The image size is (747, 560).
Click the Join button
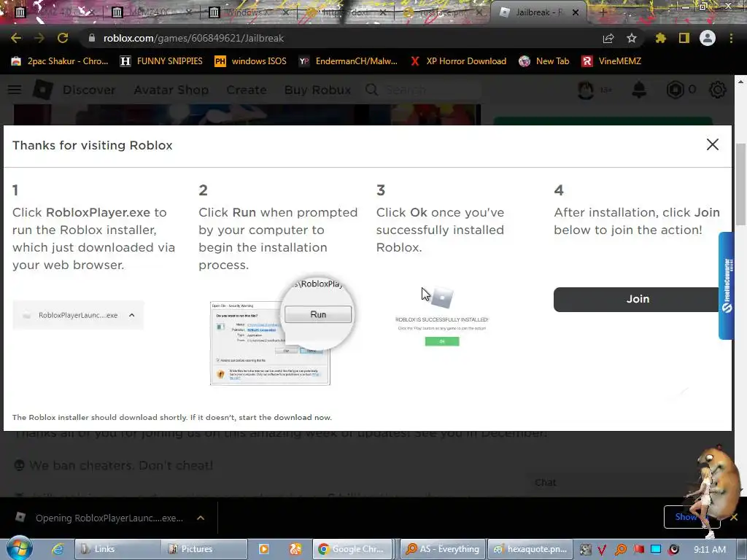638,299
